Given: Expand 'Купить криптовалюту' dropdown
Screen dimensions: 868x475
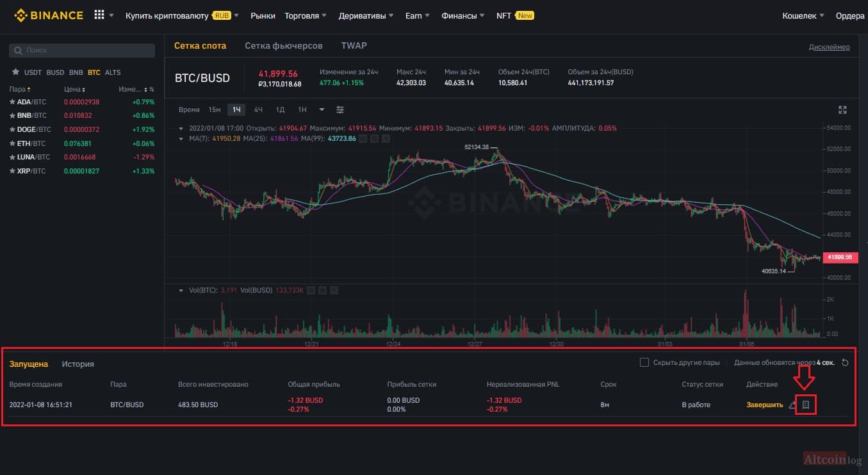Looking at the screenshot, I should [236, 15].
